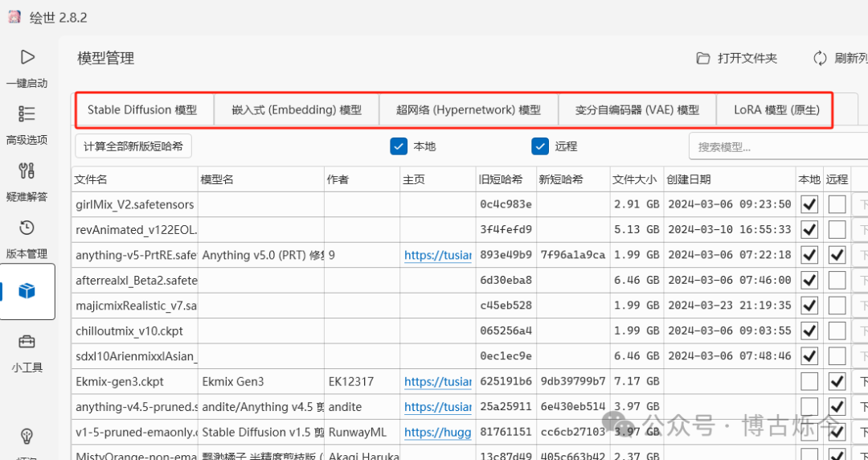Sort by 旧短哈希 column header
The image size is (868, 460).
506,179
